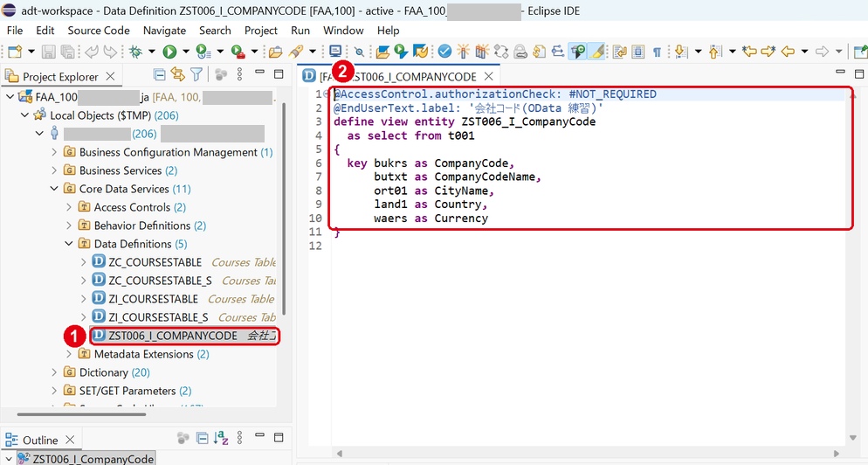Select ZST006_I_COMPANYCODE in the tree
This screenshot has height=465, width=868.
[x=173, y=336]
